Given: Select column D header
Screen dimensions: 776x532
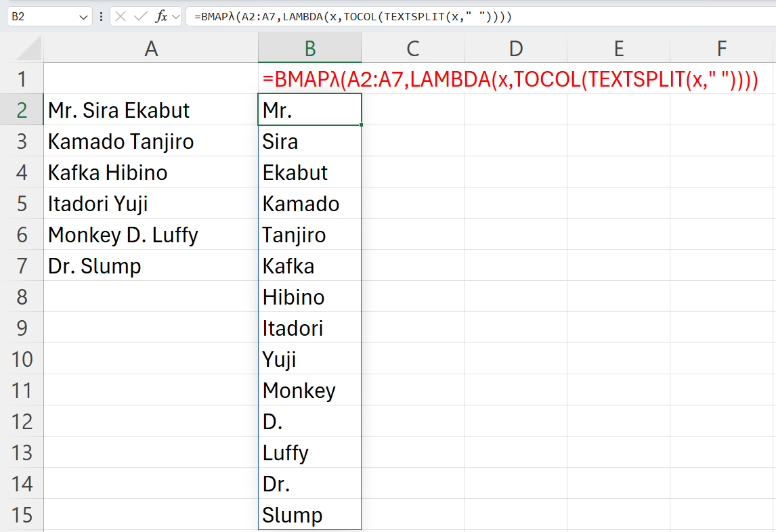Looking at the screenshot, I should click(x=515, y=48).
